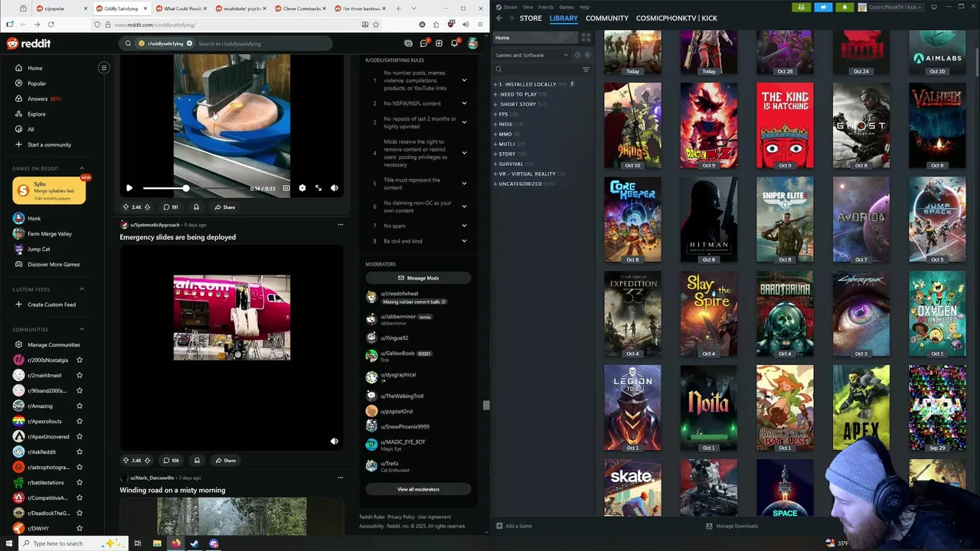
Task: Enter fullscreen on the Reddit video
Action: coord(318,187)
